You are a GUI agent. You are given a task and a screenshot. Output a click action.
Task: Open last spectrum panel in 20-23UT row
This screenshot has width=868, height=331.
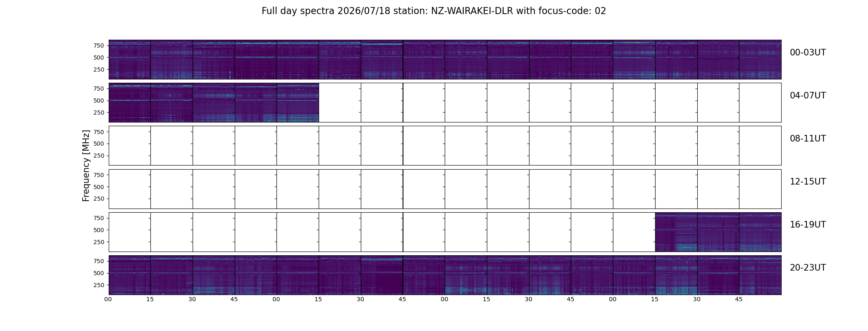click(x=760, y=275)
